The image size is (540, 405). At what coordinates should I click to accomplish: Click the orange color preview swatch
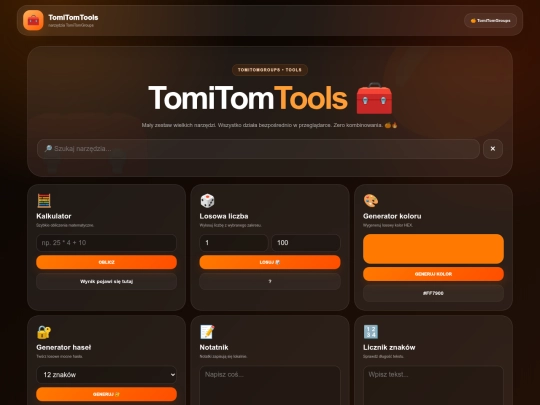click(x=433, y=249)
